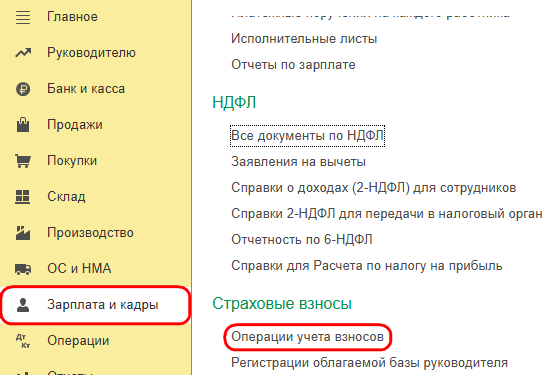Screen dimensions: 552x375
Task: Click the ruble coin icon beside Банк и касса
Action: coord(23,89)
